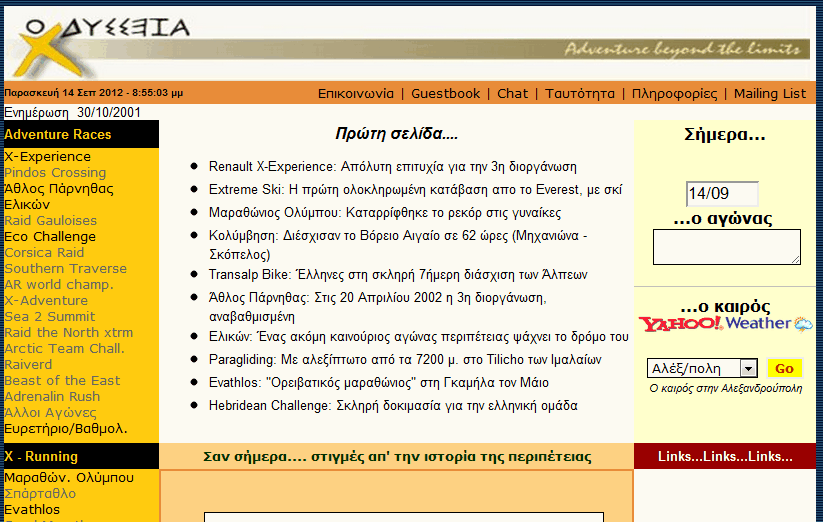Image resolution: width=823 pixels, height=522 pixels.
Task: Click the Links...Links...Links... header
Action: coord(725,456)
